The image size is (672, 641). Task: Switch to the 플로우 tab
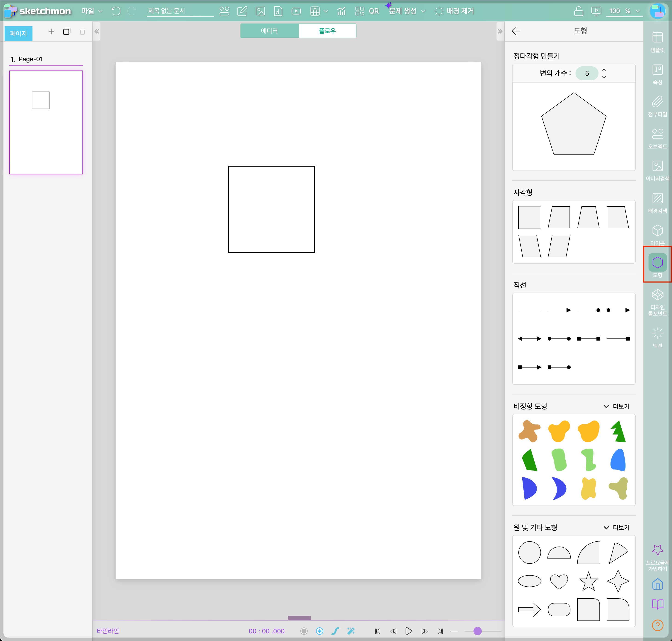327,31
